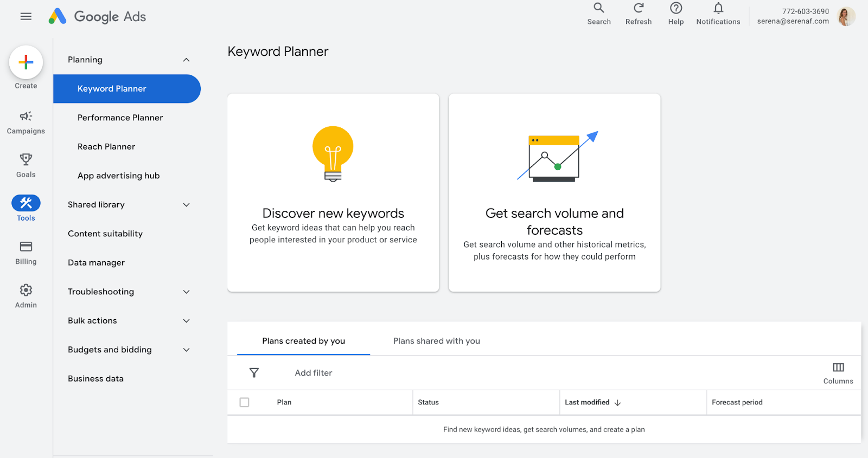Click the Keyword Planner page heading
This screenshot has height=458, width=868.
pos(278,51)
